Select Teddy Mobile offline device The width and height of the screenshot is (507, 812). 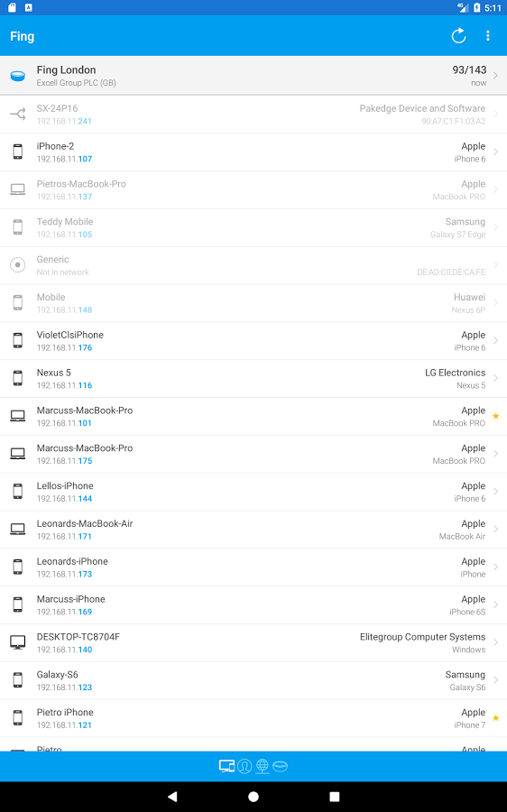tap(253, 228)
